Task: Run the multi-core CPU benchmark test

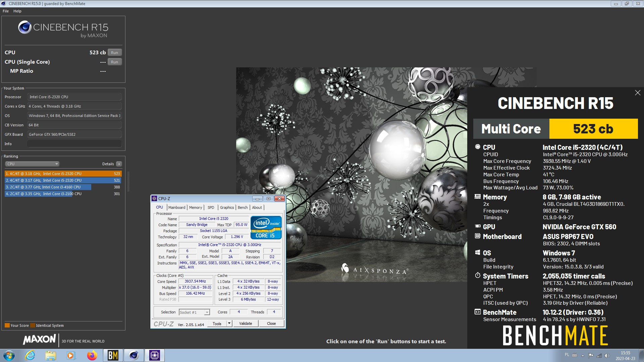Action: (114, 53)
